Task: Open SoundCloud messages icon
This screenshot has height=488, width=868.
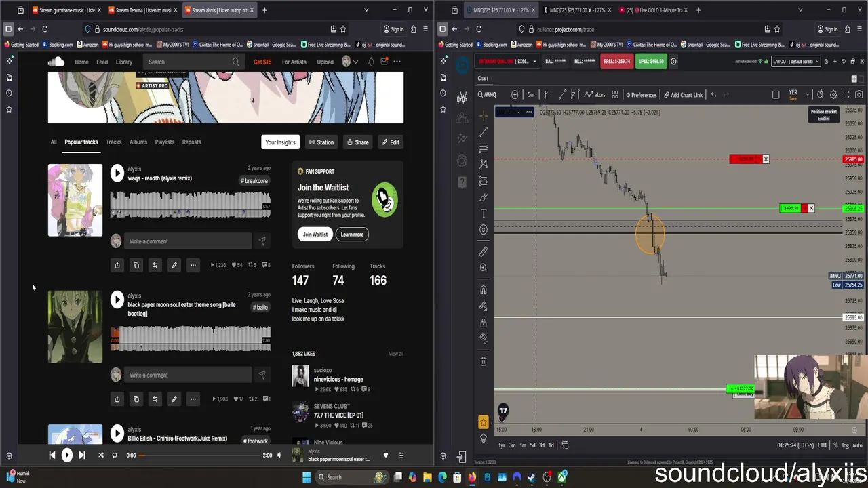Action: (x=384, y=62)
